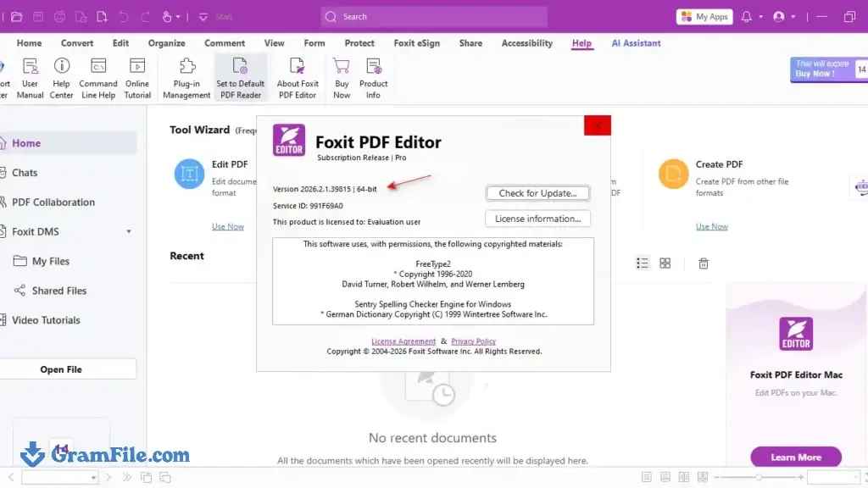The width and height of the screenshot is (868, 488).
Task: Click the Print icon in the quick toolbar
Action: tap(59, 17)
